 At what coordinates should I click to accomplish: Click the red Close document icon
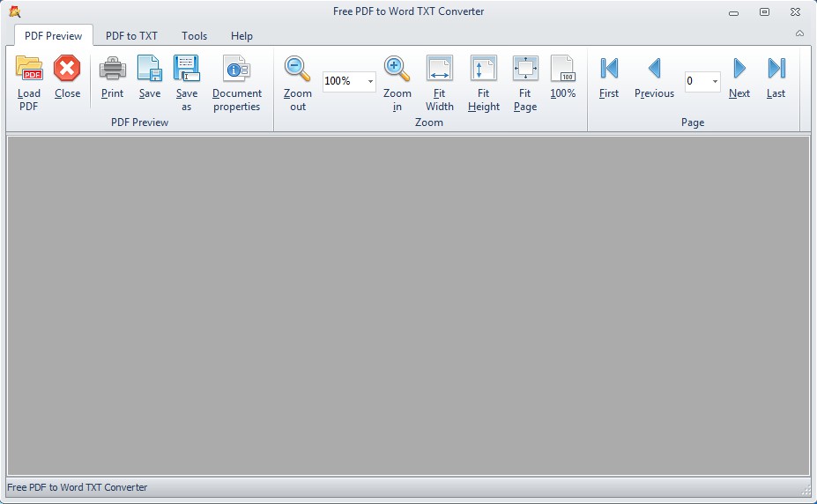[67, 68]
